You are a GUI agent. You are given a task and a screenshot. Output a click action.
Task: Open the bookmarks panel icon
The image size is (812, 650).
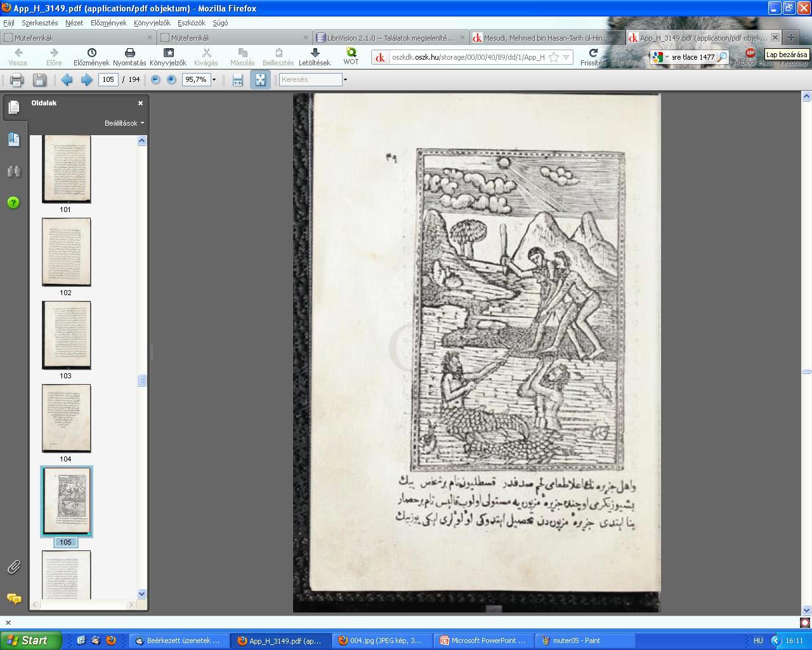(14, 139)
